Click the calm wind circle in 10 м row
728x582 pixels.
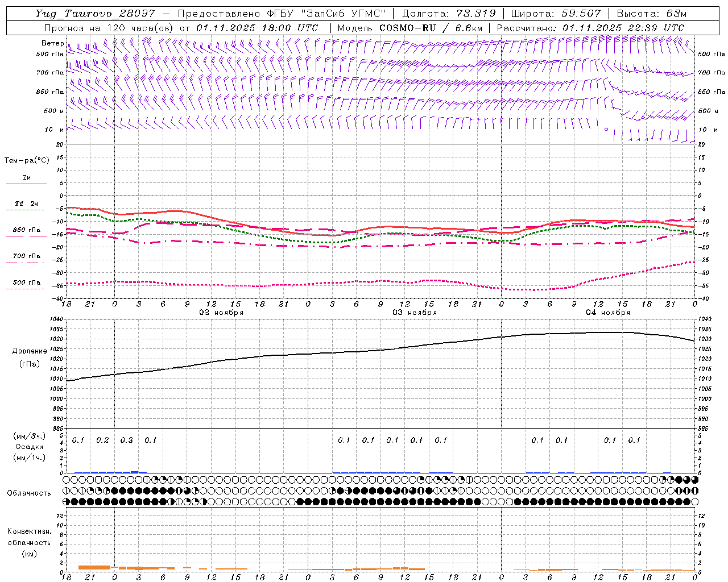coord(606,129)
